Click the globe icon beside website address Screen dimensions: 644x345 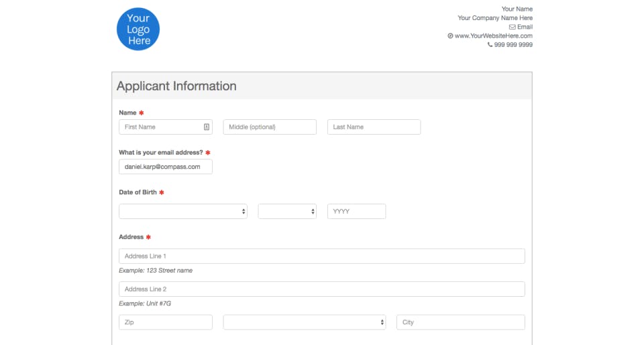[450, 36]
